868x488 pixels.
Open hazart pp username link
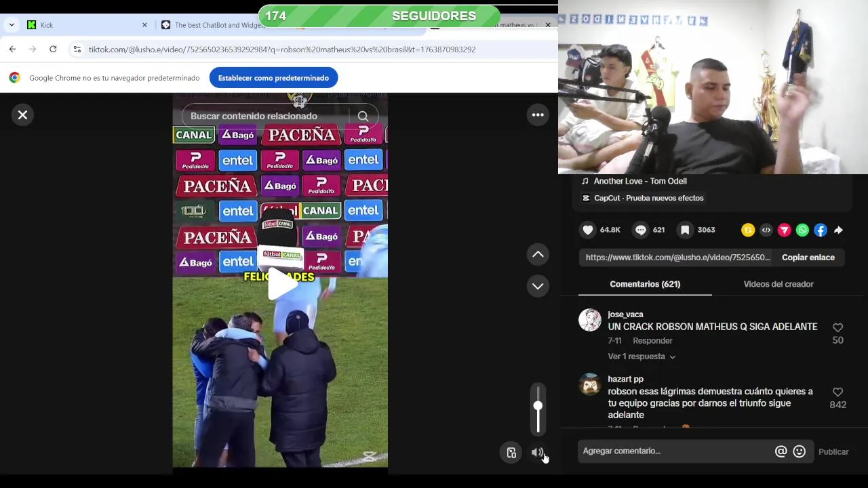[x=625, y=379]
